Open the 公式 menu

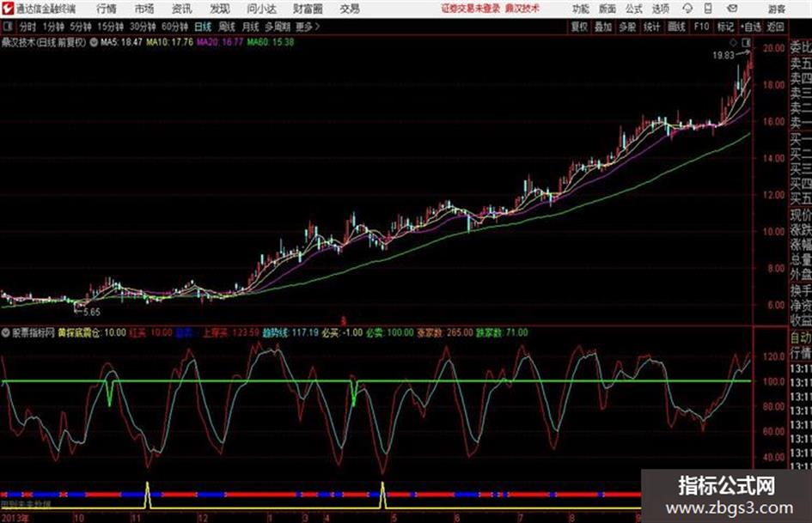pos(633,9)
